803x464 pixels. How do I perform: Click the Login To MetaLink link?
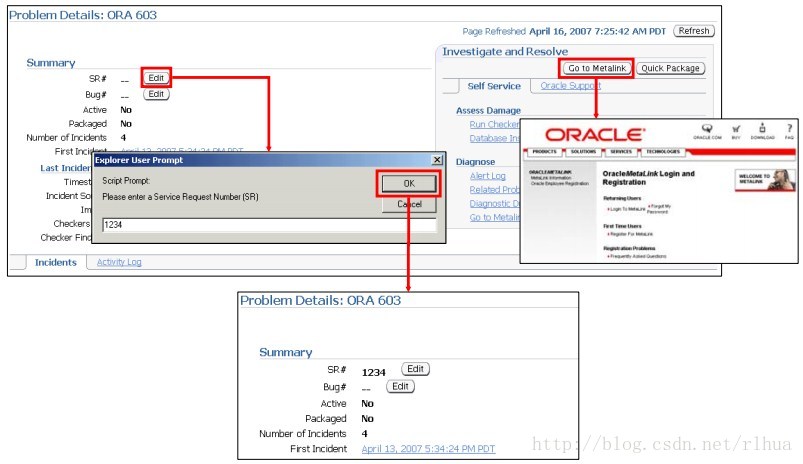627,209
